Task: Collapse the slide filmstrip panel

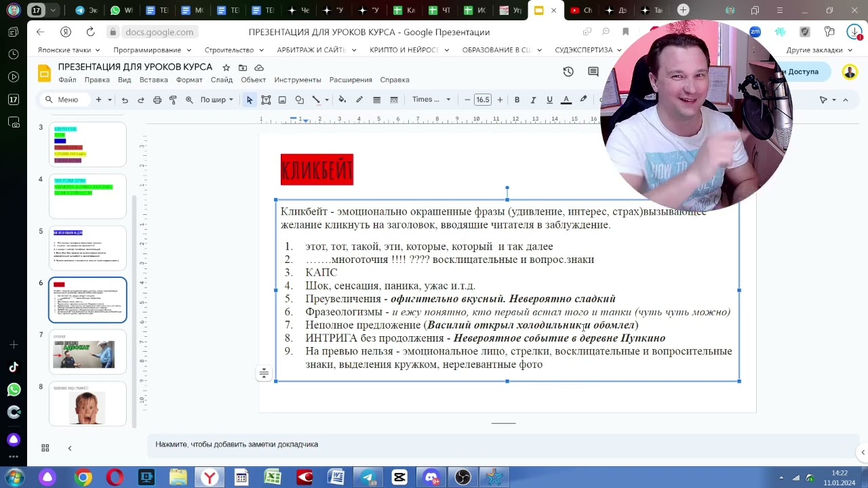Action: click(x=69, y=448)
